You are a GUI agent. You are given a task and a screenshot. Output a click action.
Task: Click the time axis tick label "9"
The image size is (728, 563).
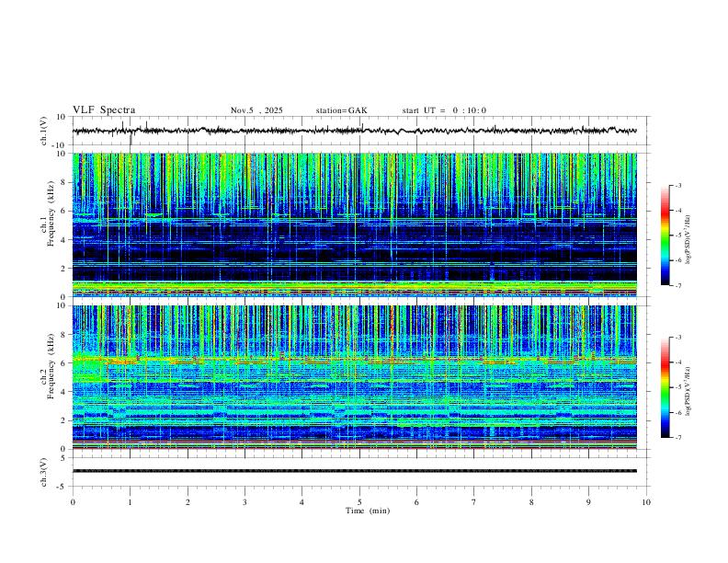coord(588,502)
